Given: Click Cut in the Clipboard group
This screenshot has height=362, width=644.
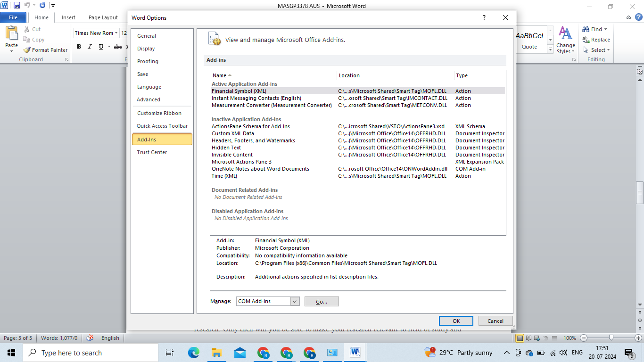Looking at the screenshot, I should (32, 29).
